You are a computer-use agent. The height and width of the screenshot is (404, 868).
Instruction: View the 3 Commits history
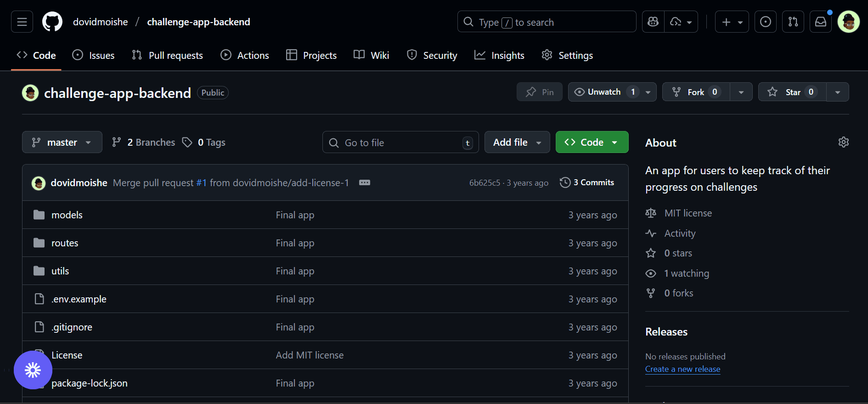(x=587, y=182)
